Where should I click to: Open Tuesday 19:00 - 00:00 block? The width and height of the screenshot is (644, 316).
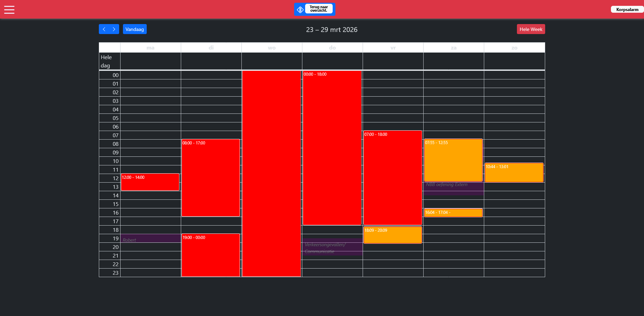click(211, 255)
